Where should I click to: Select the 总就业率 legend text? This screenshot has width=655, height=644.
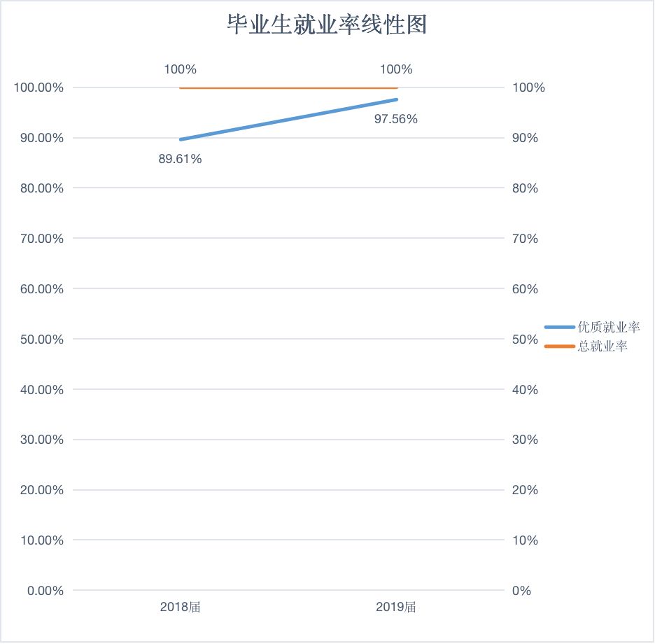pyautogui.click(x=603, y=346)
